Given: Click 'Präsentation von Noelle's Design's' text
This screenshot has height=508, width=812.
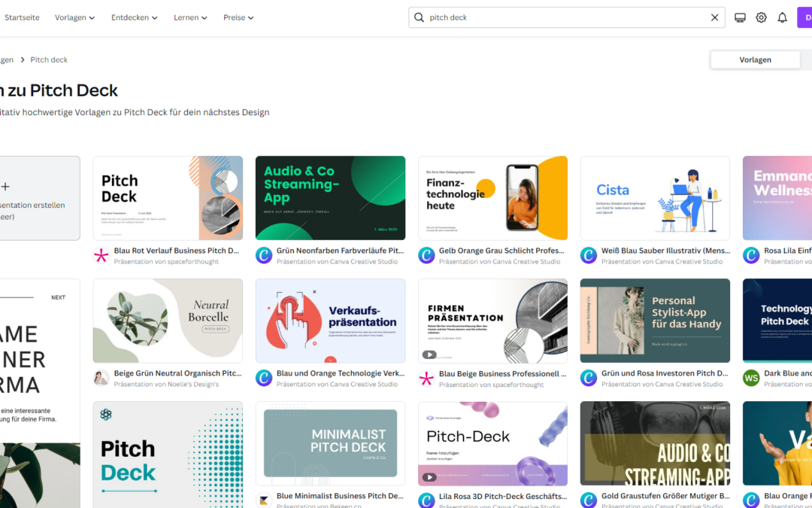Looking at the screenshot, I should 166,385.
